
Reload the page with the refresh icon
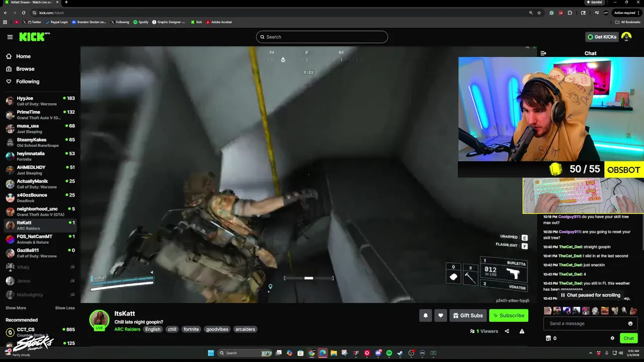click(x=23, y=13)
